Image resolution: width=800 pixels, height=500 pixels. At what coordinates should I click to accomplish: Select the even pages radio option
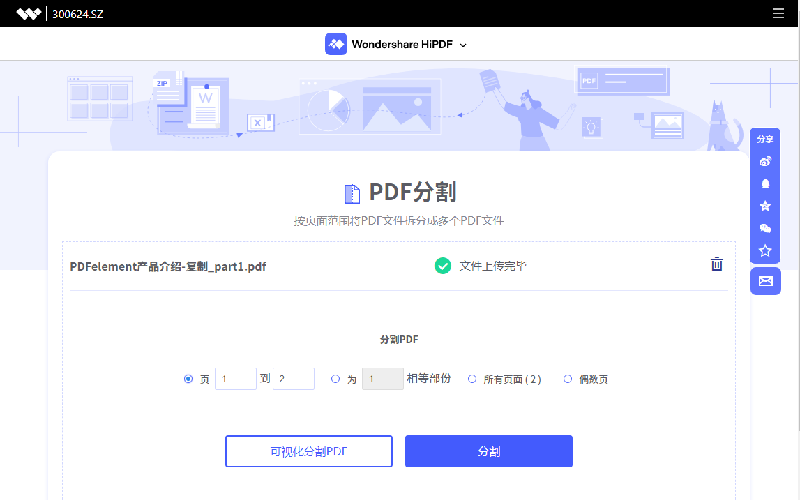coord(568,379)
